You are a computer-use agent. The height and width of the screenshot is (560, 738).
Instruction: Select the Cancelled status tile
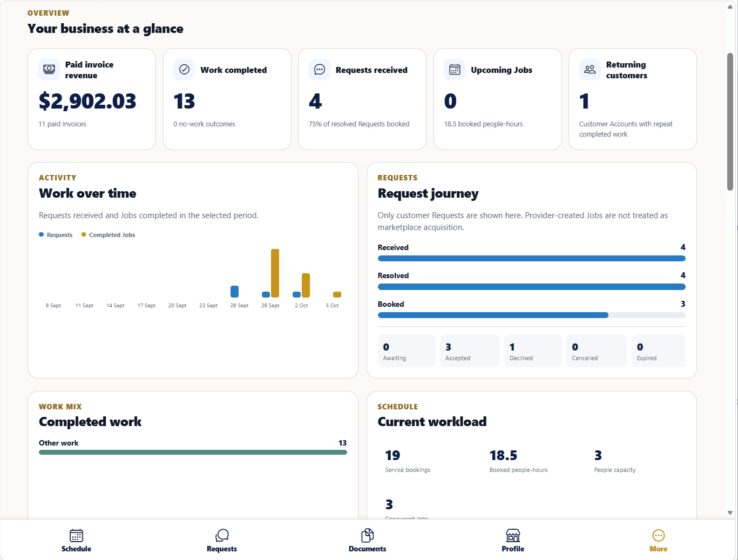click(x=597, y=351)
